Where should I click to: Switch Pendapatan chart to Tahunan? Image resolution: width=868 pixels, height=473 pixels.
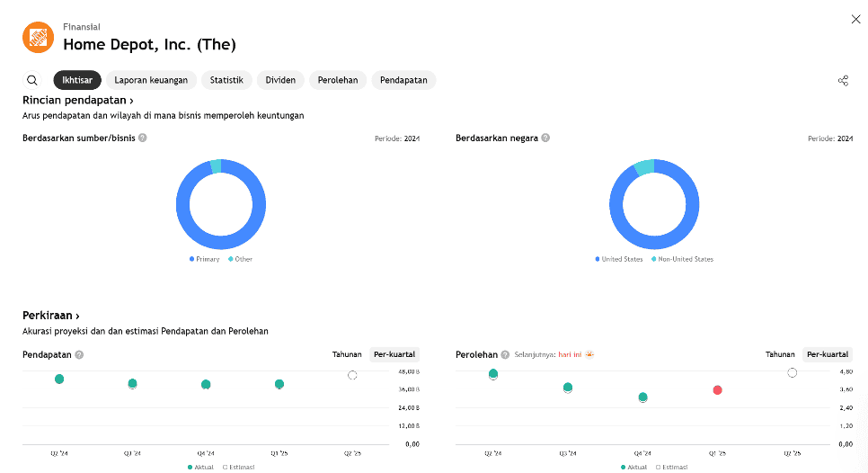347,354
